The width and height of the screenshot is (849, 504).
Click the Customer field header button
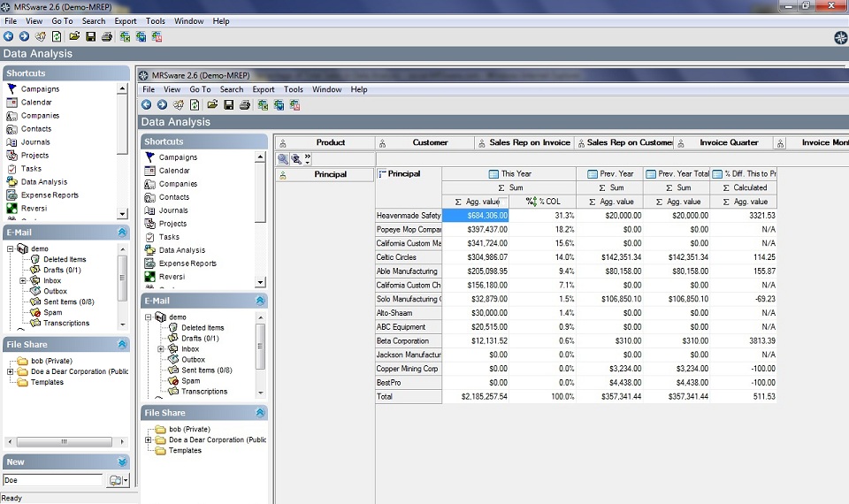pyautogui.click(x=424, y=142)
